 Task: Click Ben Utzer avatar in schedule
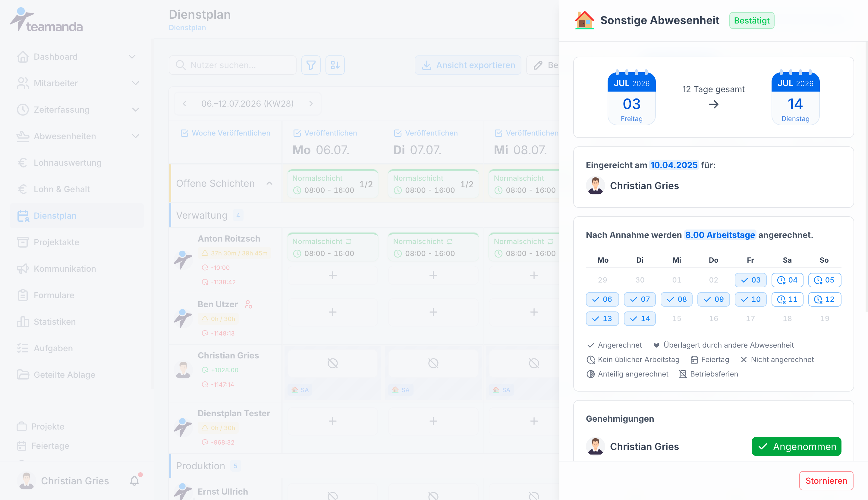tap(183, 319)
